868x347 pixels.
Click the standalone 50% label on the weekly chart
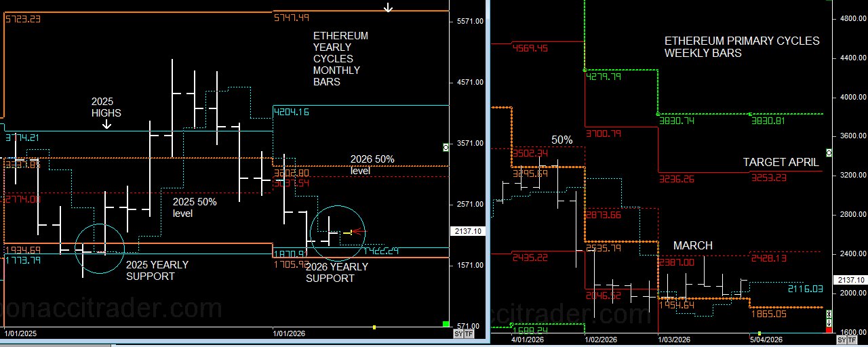(x=561, y=140)
